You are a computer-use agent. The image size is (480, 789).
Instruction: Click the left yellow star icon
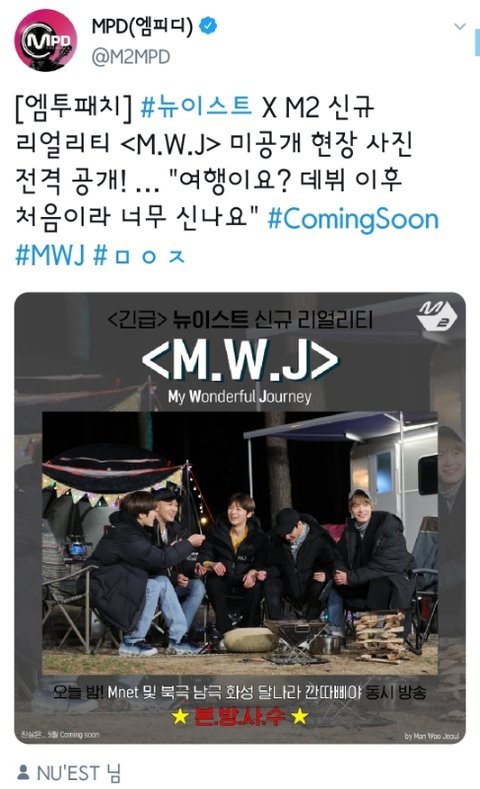[x=180, y=716]
